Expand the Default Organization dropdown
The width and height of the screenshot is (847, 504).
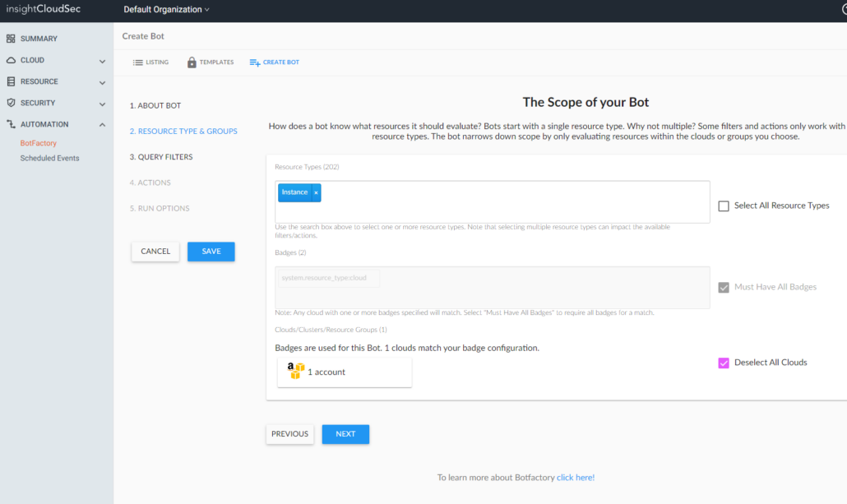click(164, 10)
